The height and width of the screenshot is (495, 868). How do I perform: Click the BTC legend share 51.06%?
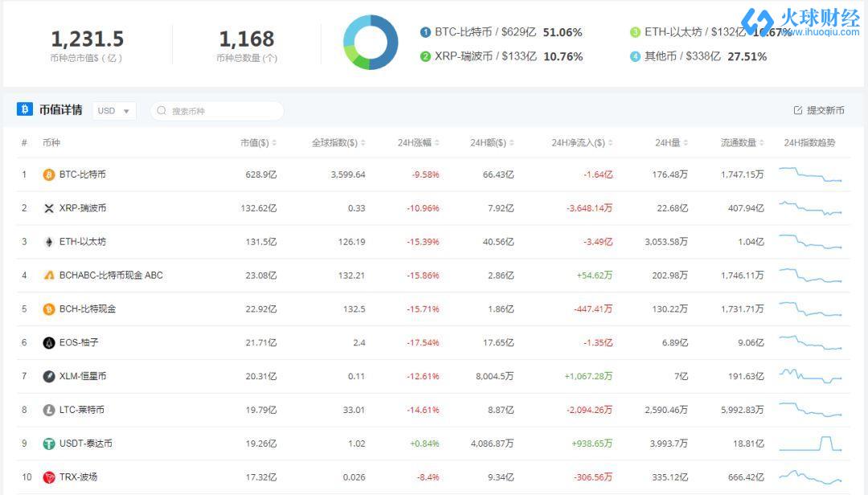(563, 32)
